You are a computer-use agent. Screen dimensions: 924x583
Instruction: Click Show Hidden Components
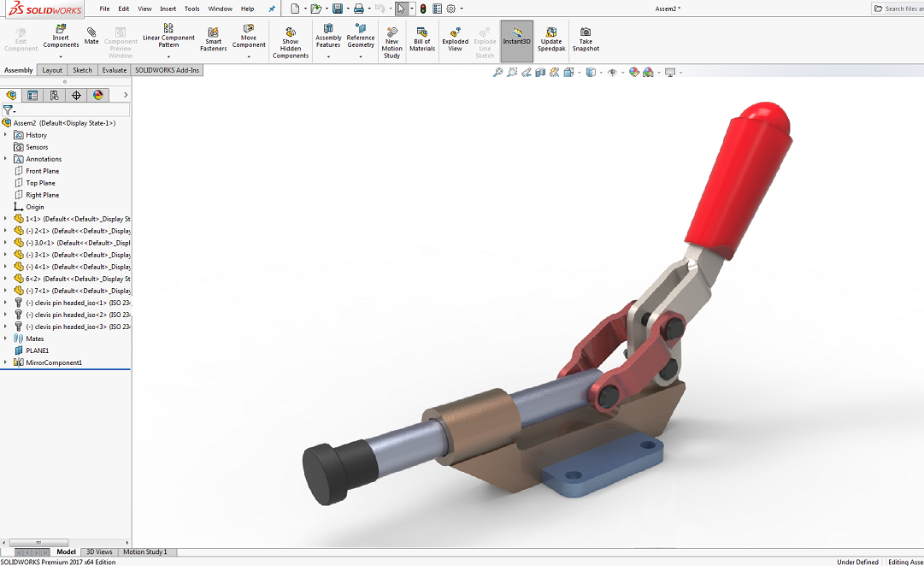pyautogui.click(x=291, y=43)
